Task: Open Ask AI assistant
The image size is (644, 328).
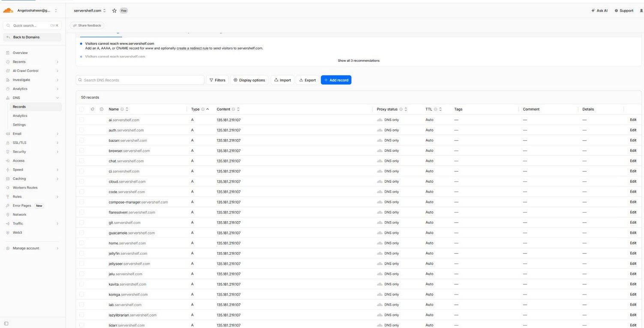Action: (599, 11)
